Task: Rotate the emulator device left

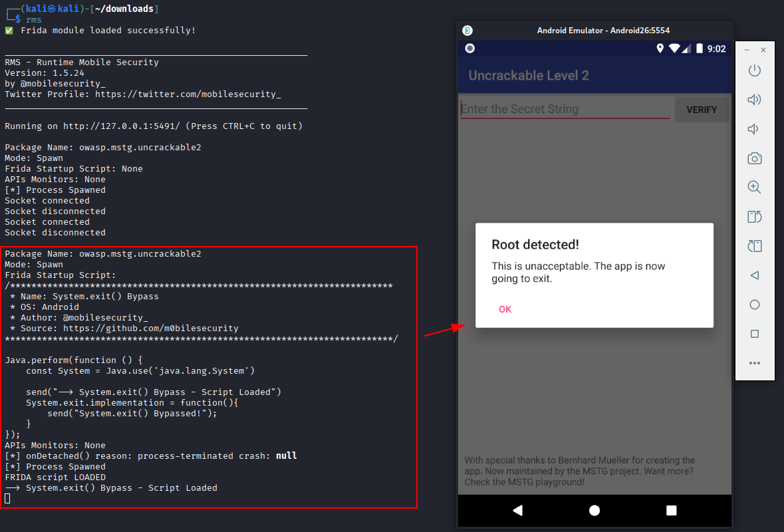Action: click(754, 217)
